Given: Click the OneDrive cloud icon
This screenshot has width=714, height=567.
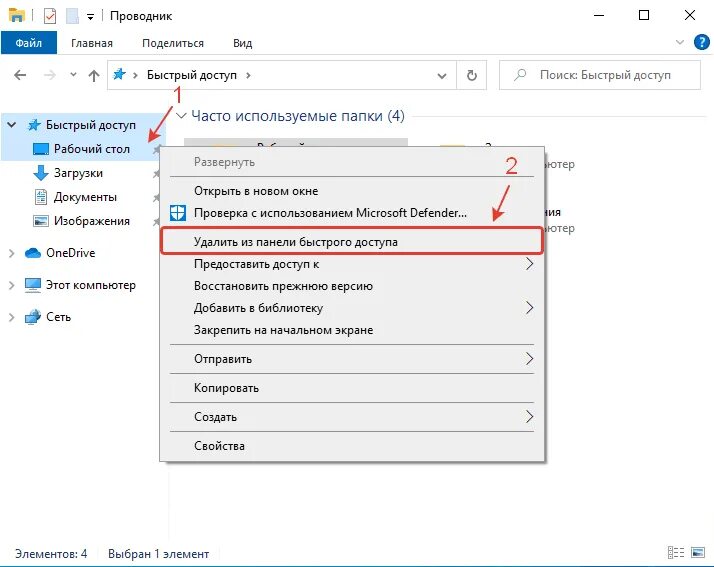Looking at the screenshot, I should pyautogui.click(x=33, y=253).
